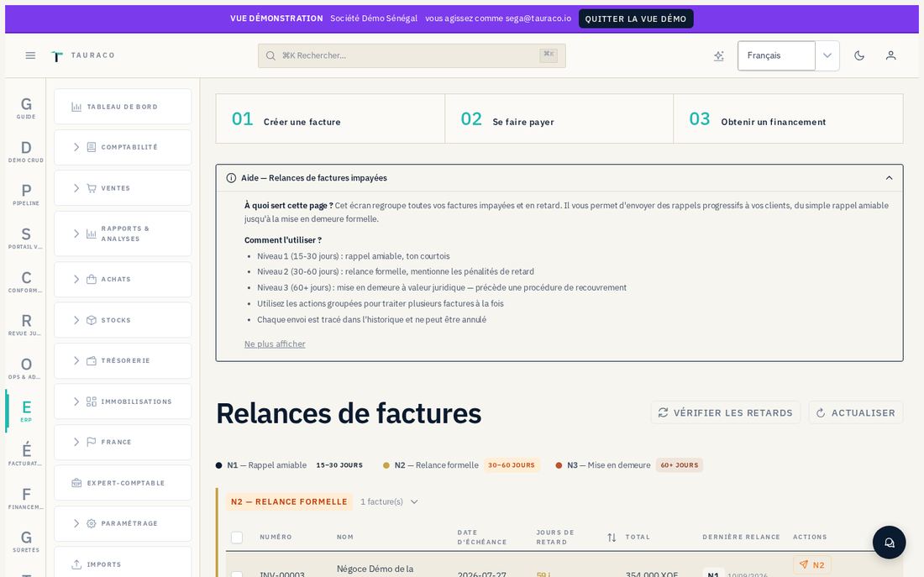The image size is (924, 577).
Task: Open the hamburger menu icon
Action: pyautogui.click(x=30, y=55)
